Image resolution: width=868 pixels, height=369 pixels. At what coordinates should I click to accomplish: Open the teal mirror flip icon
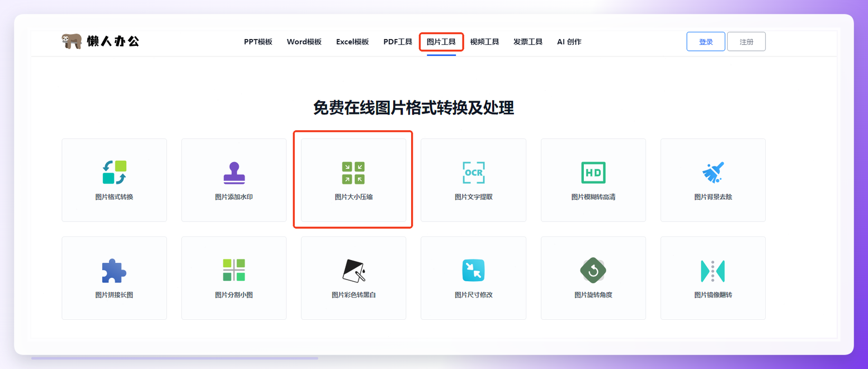coord(713,271)
